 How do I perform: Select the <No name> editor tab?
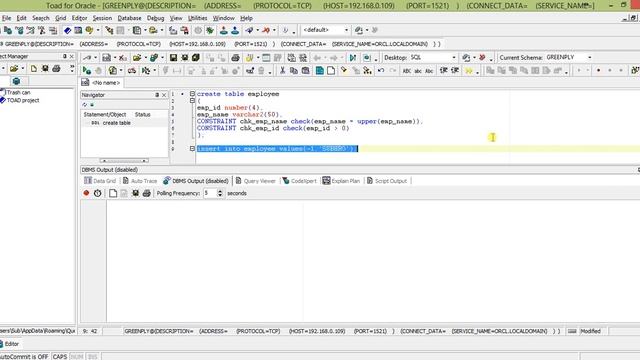(x=101, y=82)
